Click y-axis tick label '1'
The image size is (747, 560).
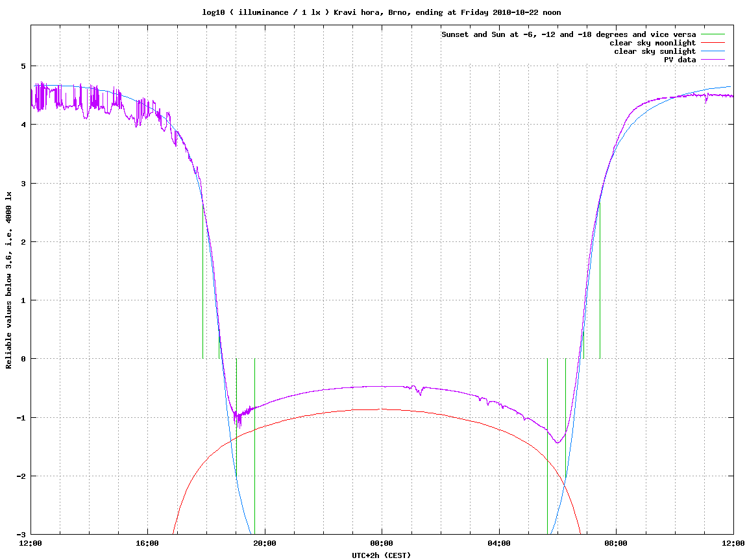[x=23, y=300]
